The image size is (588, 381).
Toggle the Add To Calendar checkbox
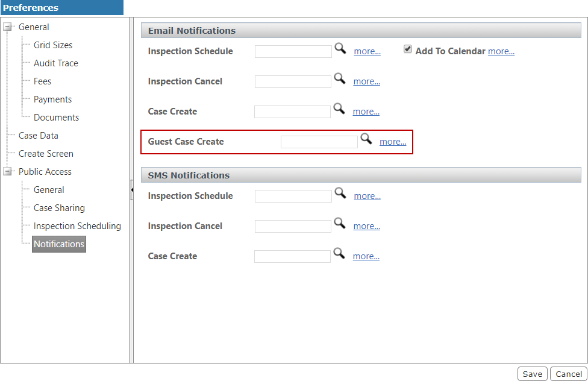pos(408,49)
